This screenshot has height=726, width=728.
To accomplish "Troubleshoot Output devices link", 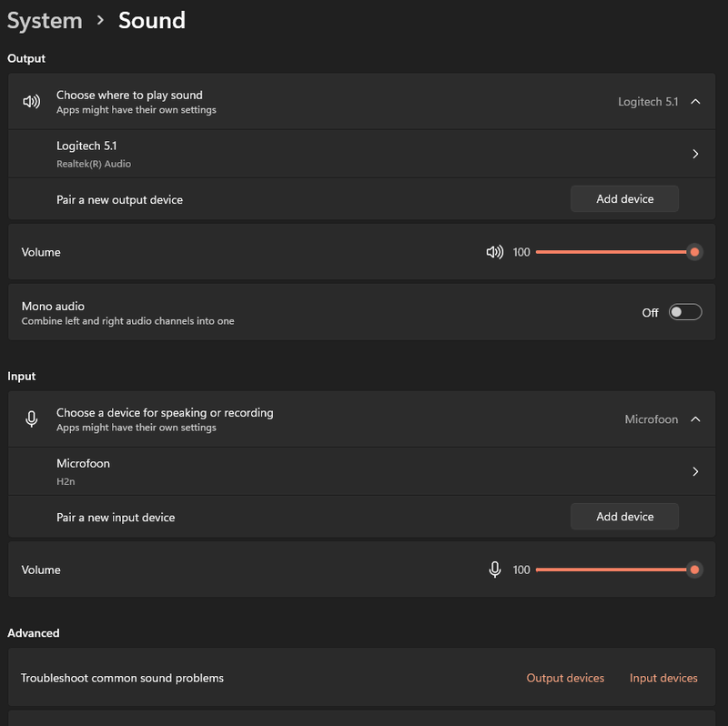I will (565, 678).
